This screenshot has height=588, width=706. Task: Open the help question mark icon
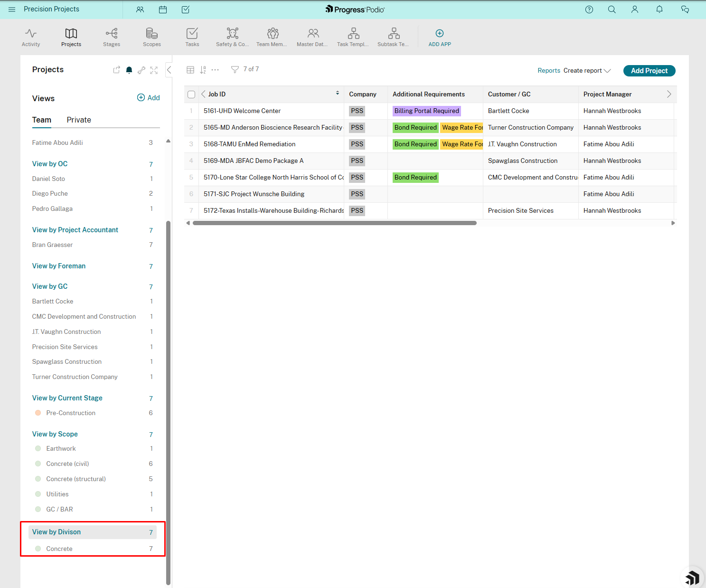coord(589,9)
